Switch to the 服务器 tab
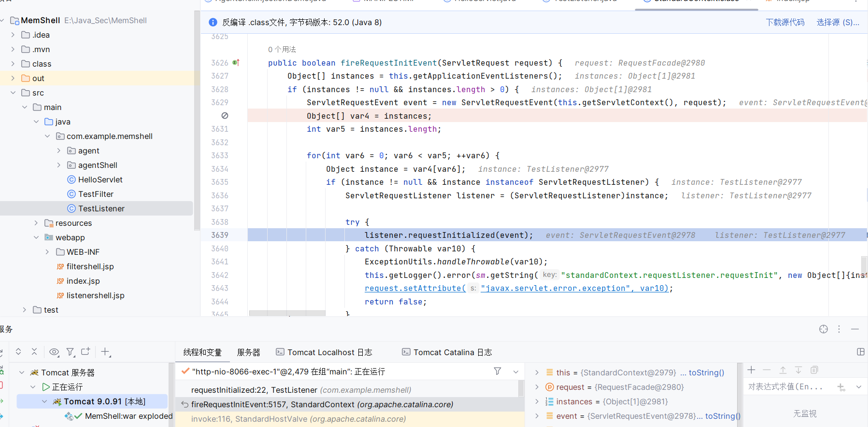 249,352
